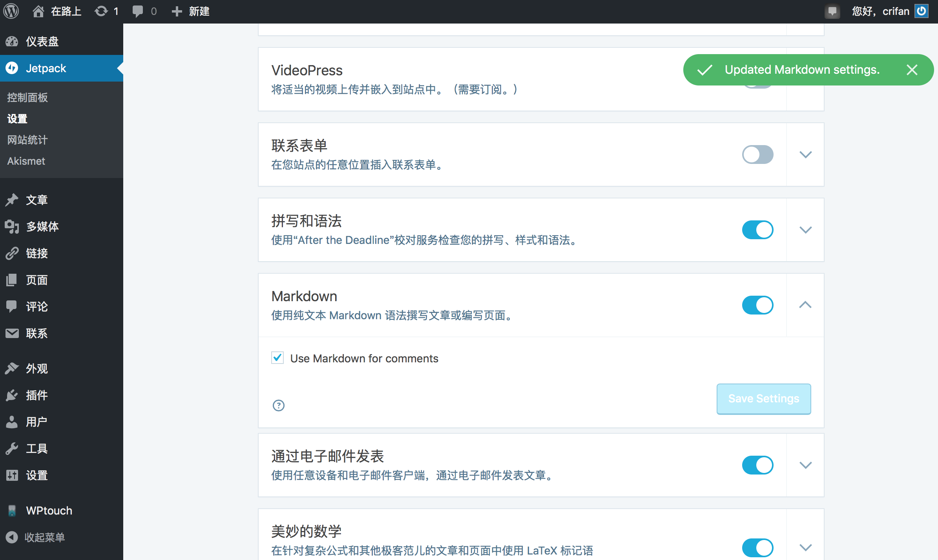This screenshot has width=938, height=560.
Task: Open the 工具 tools menu
Action: click(x=36, y=449)
